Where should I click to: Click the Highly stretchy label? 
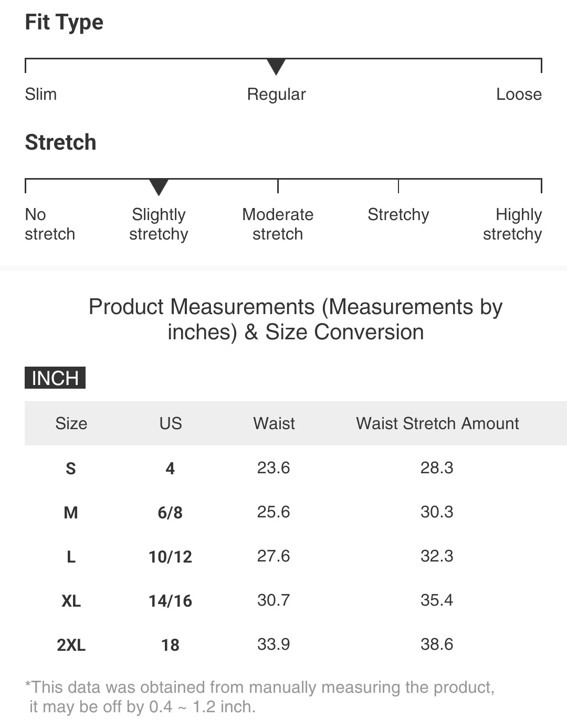[x=512, y=224]
